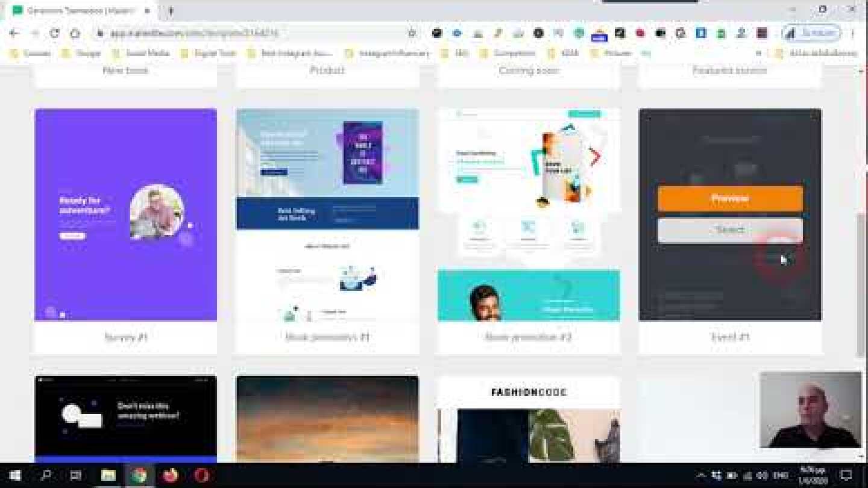Bookmark this page with the star icon
Screen dimensions: 868x488
tap(412, 33)
